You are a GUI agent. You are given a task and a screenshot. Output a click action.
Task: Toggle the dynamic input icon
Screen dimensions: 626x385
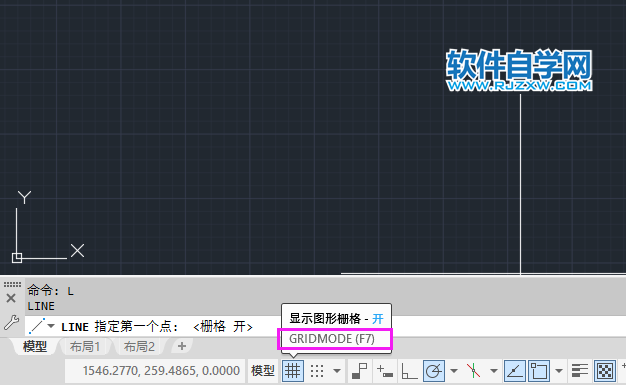coord(384,371)
